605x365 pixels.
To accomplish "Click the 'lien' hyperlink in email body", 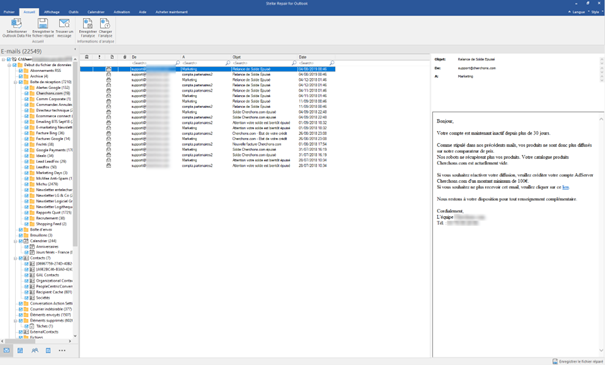I will coord(565,187).
